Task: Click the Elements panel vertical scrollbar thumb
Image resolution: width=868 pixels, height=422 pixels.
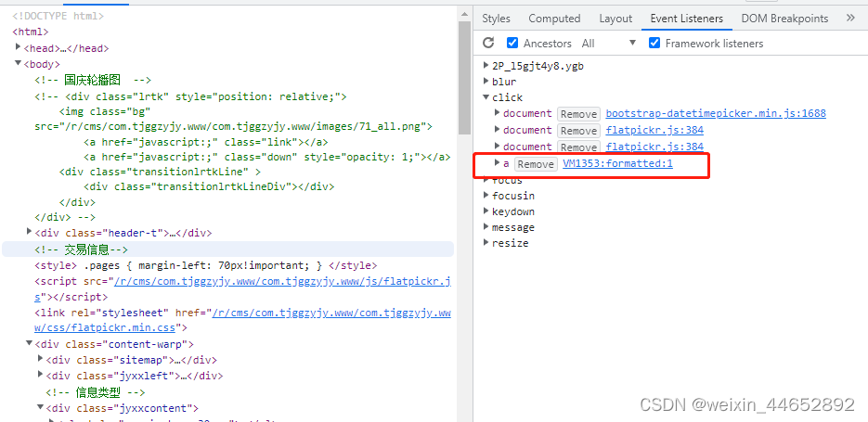Action: pyautogui.click(x=464, y=77)
